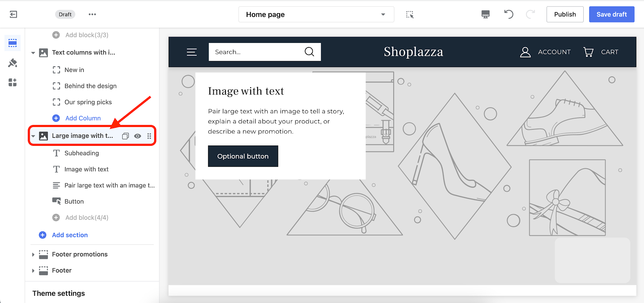Click the account person icon

coord(525,52)
